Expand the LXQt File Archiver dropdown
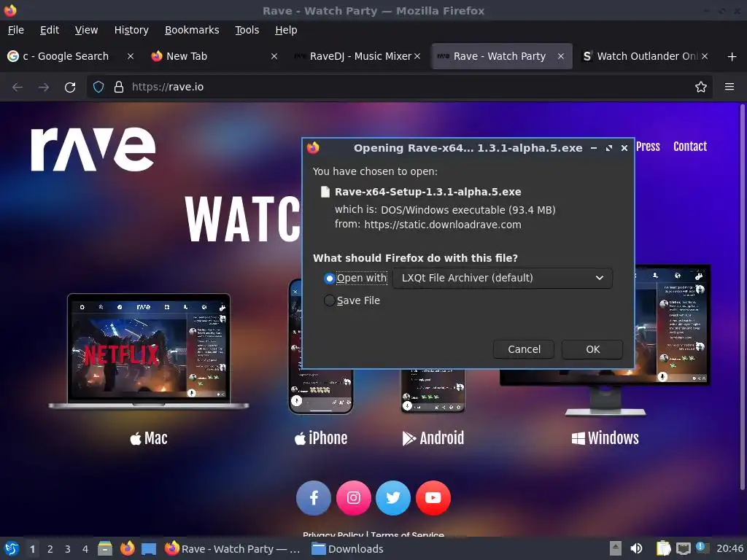This screenshot has width=747, height=560. tap(503, 278)
